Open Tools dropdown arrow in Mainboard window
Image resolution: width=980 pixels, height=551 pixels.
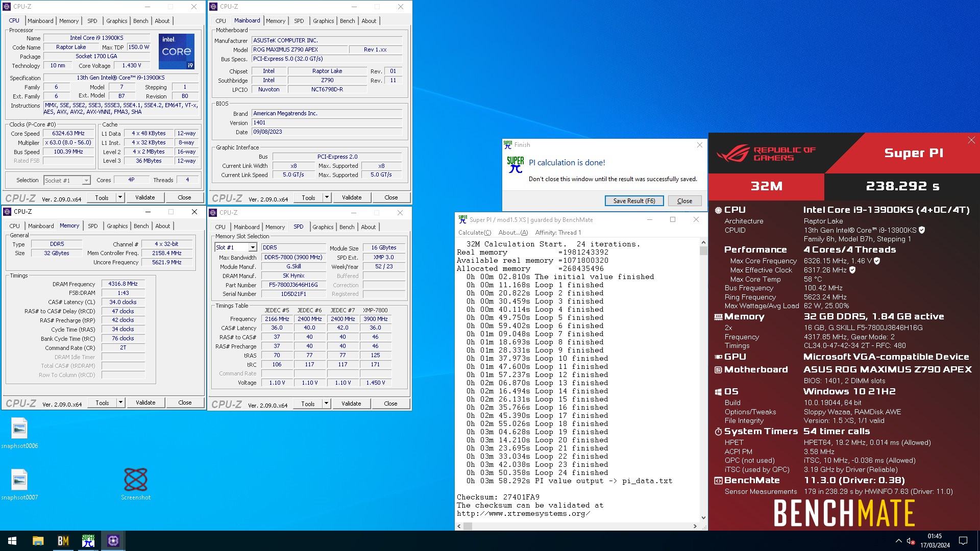coord(327,197)
